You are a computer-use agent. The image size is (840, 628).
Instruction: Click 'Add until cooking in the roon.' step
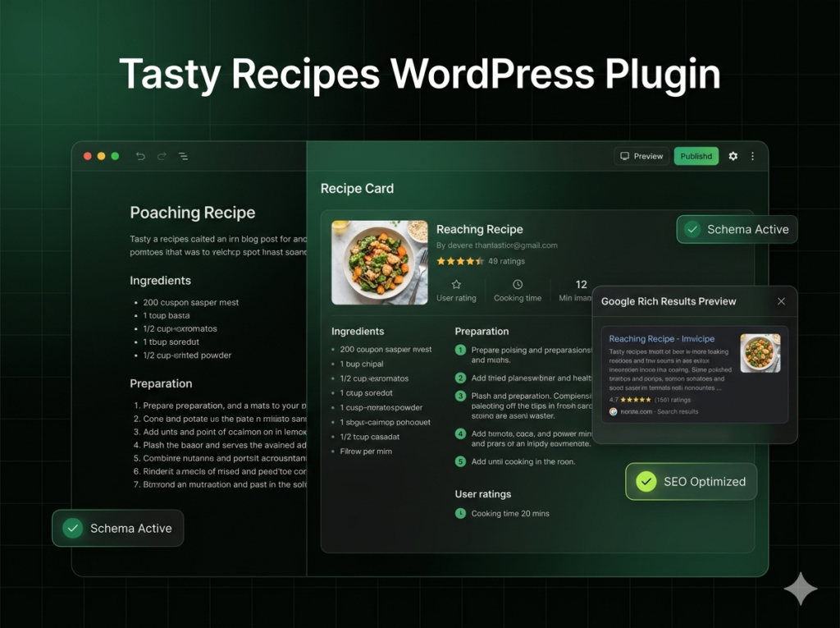[523, 461]
